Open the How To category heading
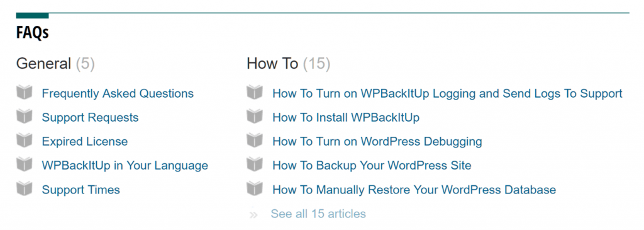Screen dimensions: 644x230 tap(272, 64)
